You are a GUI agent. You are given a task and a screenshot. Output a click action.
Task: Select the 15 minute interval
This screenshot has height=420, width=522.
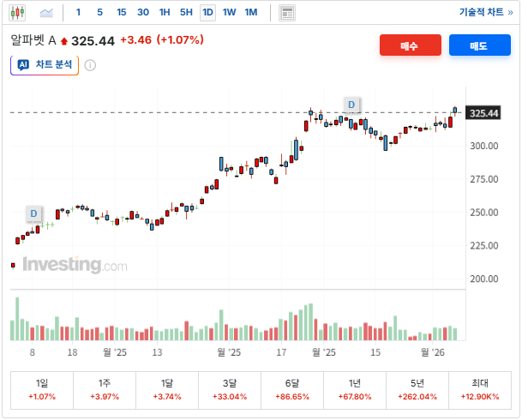coord(122,13)
